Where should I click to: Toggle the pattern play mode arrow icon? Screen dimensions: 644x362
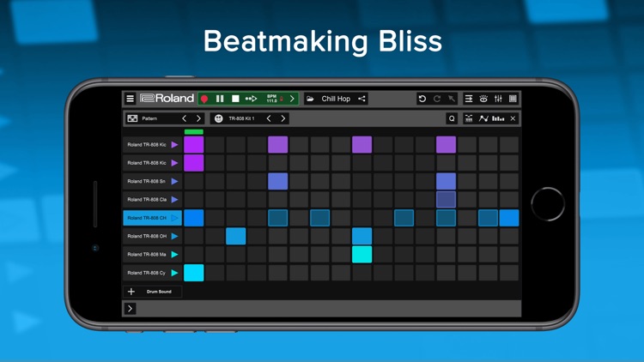(x=251, y=99)
